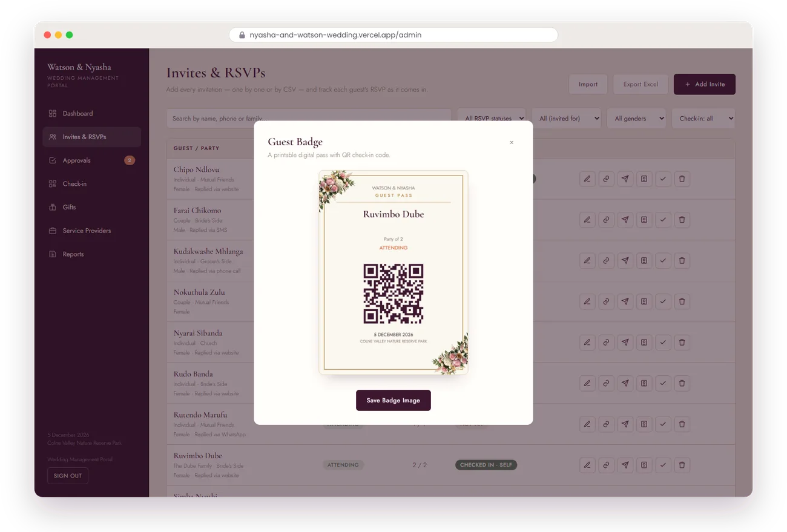Open the guest badge for Farai Chikomo
The height and width of the screenshot is (532, 787).
(x=644, y=220)
